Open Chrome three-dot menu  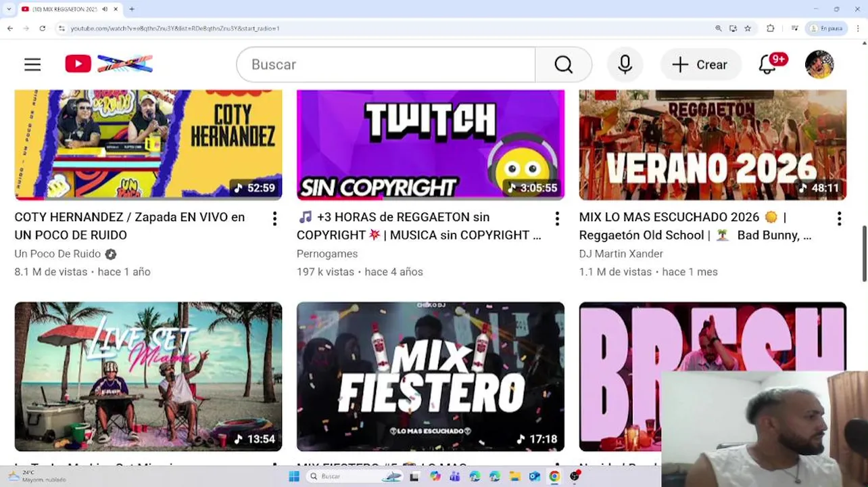pyautogui.click(x=857, y=28)
